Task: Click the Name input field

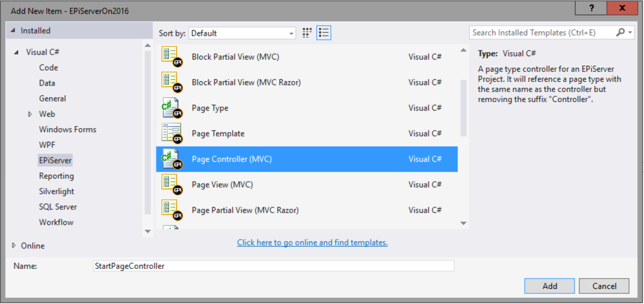Action: click(273, 266)
